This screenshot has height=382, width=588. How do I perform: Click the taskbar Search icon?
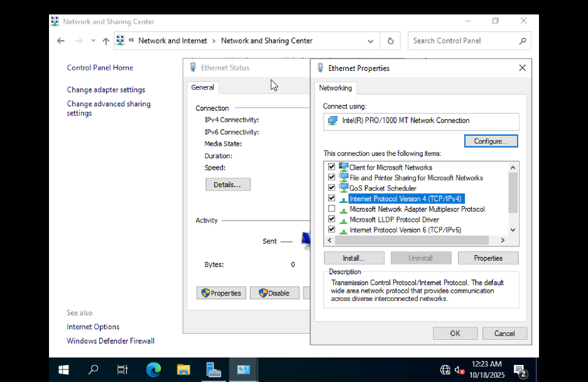tap(93, 369)
